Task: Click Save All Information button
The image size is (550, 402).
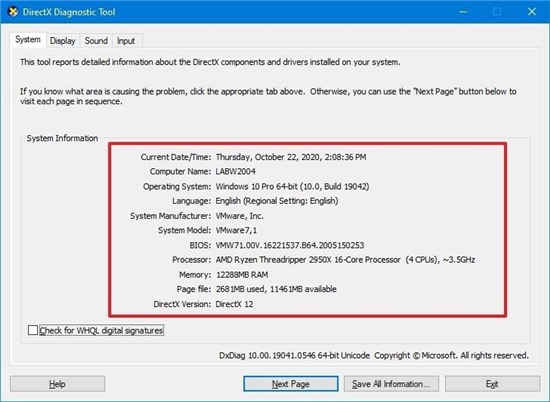Action: (391, 384)
